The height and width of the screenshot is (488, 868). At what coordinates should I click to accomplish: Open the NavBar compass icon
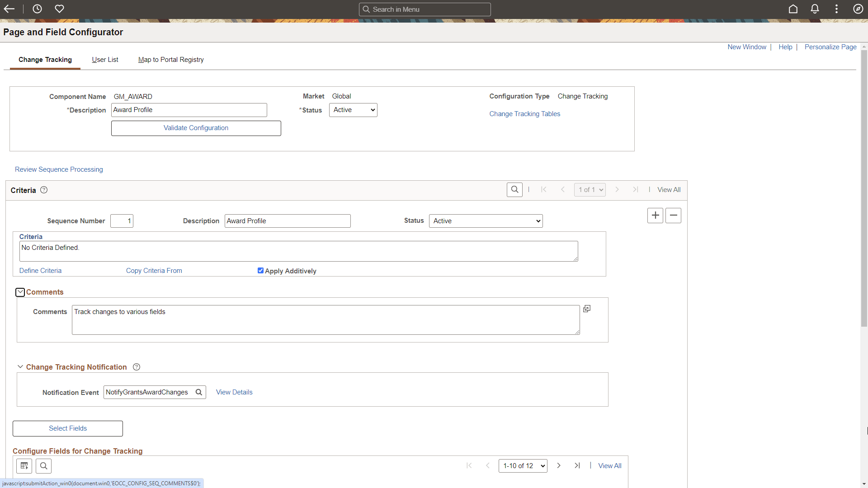coord(859,9)
